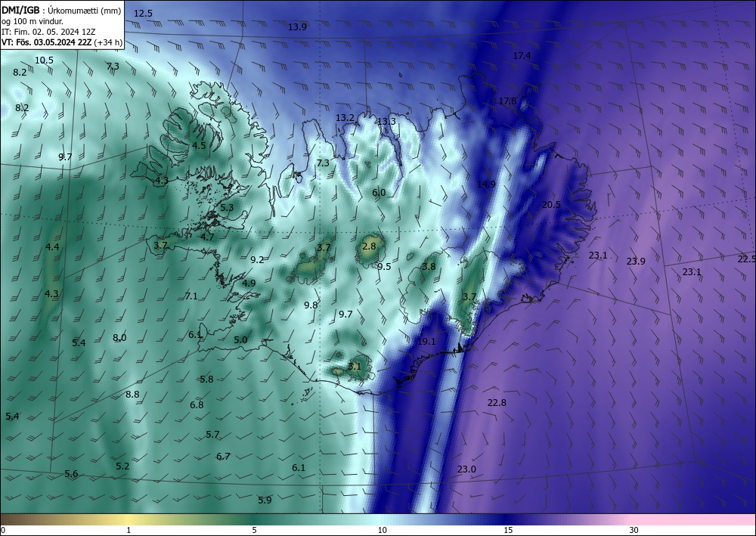Click the 13.9 value on the map
This screenshot has width=756, height=536.
pos(297,27)
